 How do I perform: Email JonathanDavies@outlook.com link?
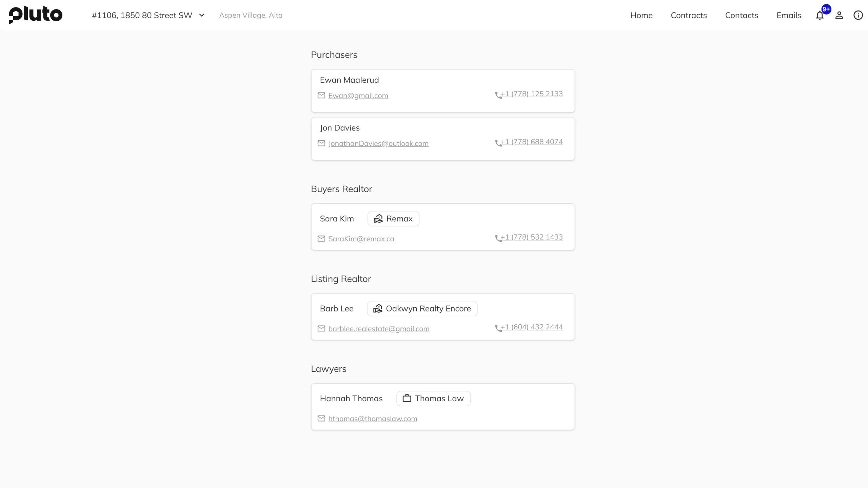[x=378, y=144]
